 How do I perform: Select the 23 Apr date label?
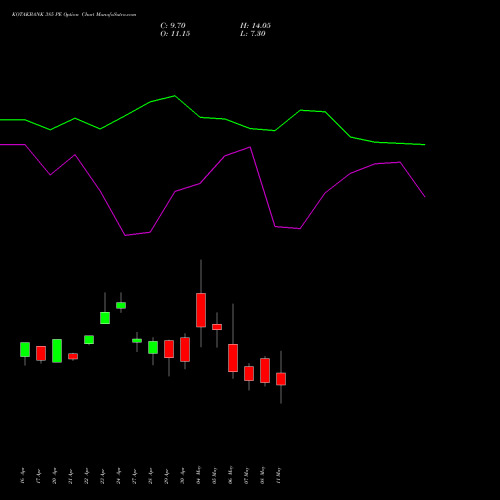pos(102,476)
